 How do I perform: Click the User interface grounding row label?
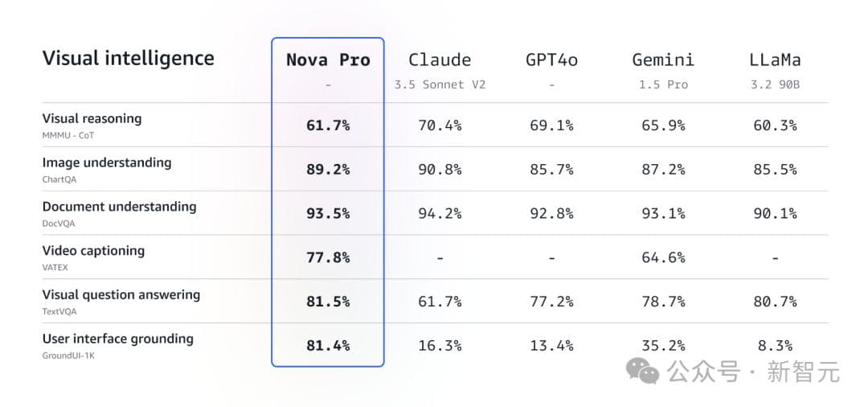(118, 339)
